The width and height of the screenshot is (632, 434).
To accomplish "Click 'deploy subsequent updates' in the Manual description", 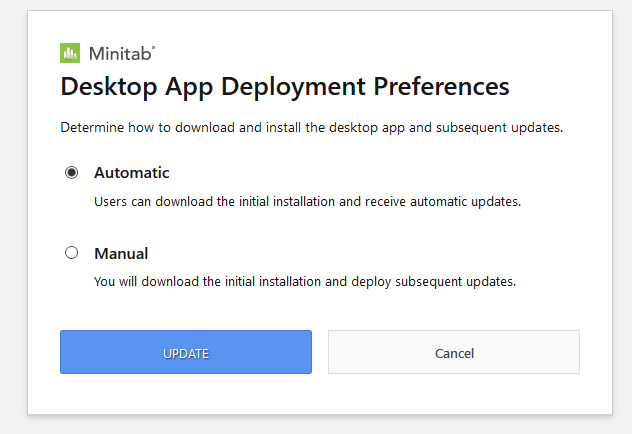I will click(x=433, y=281).
